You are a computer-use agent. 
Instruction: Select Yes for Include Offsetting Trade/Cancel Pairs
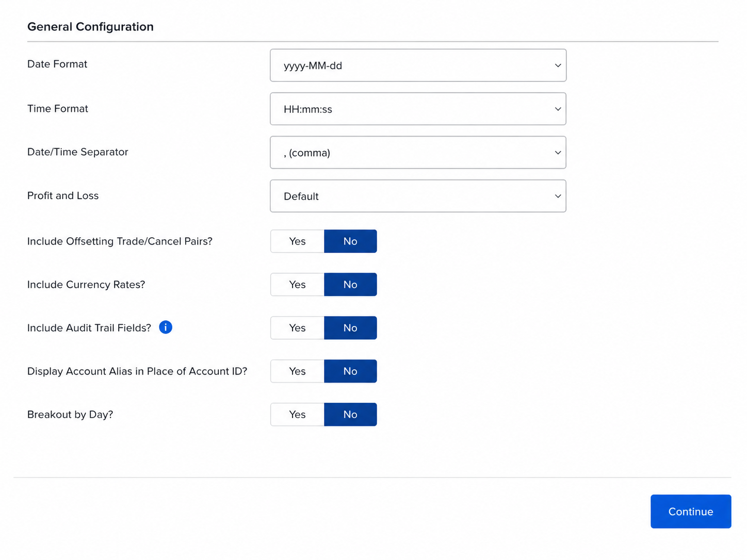298,241
